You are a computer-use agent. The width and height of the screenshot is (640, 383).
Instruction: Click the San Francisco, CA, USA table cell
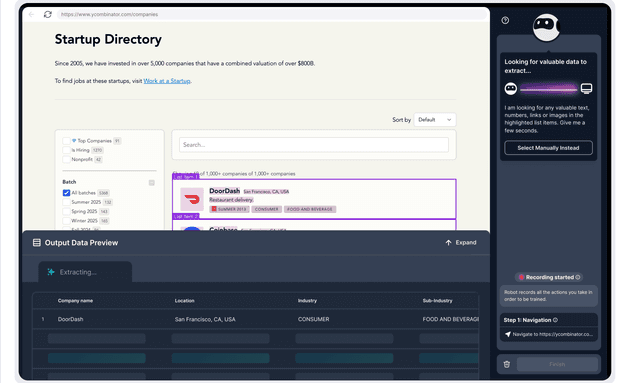[x=205, y=319]
